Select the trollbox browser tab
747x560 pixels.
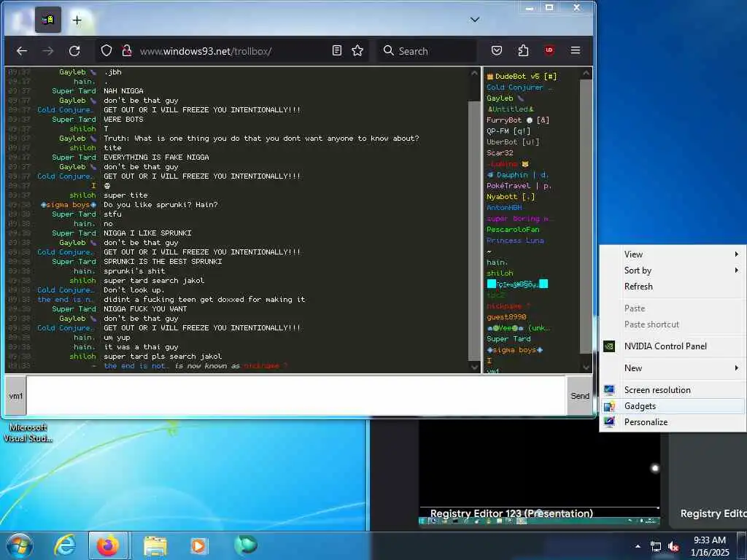[48, 20]
